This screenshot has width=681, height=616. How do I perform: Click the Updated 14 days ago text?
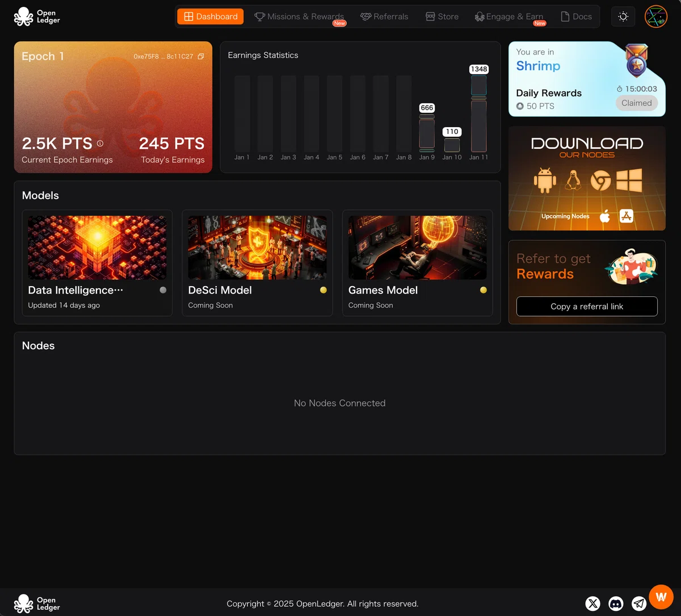(x=64, y=305)
